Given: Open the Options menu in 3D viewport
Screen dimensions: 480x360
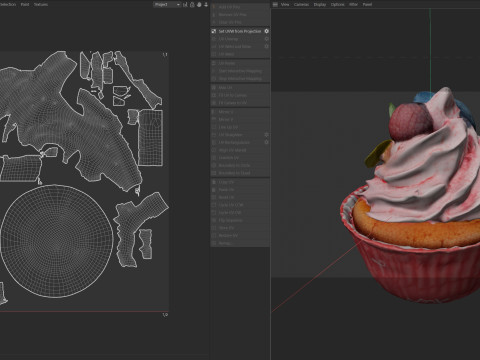Looking at the screenshot, I should (x=337, y=4).
